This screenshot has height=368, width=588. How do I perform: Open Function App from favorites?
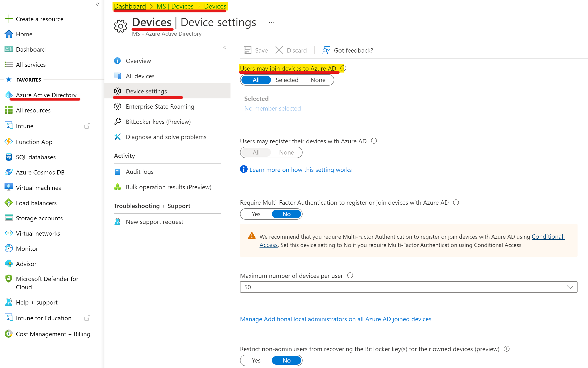point(34,142)
